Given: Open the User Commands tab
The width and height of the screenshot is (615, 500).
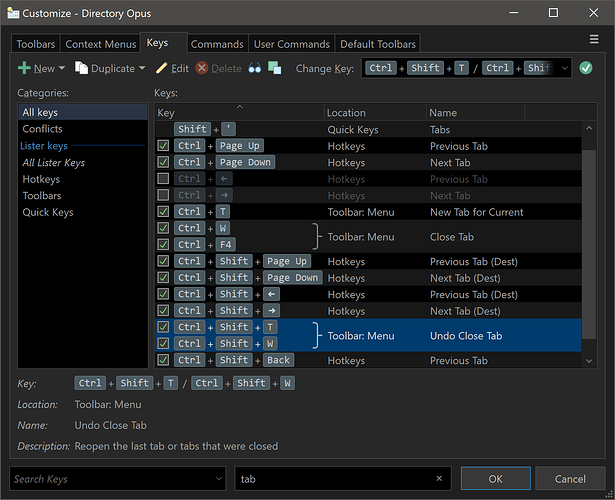Looking at the screenshot, I should point(292,44).
